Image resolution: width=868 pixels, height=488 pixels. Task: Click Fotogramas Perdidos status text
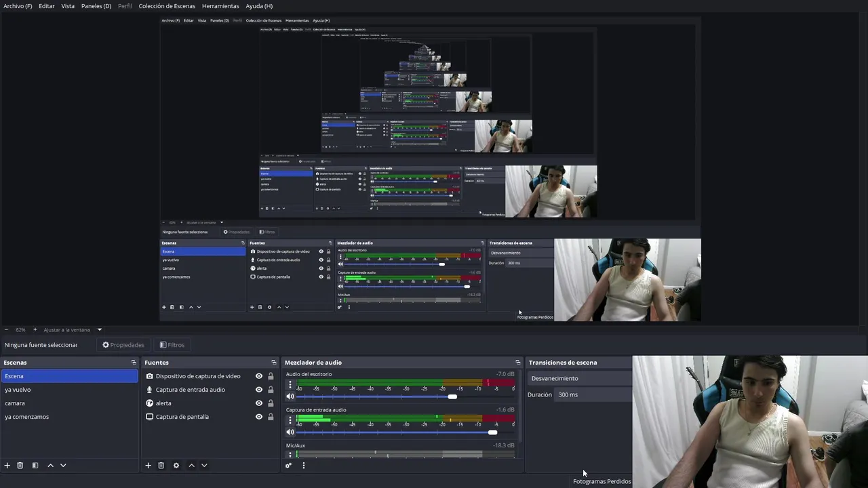coord(601,481)
